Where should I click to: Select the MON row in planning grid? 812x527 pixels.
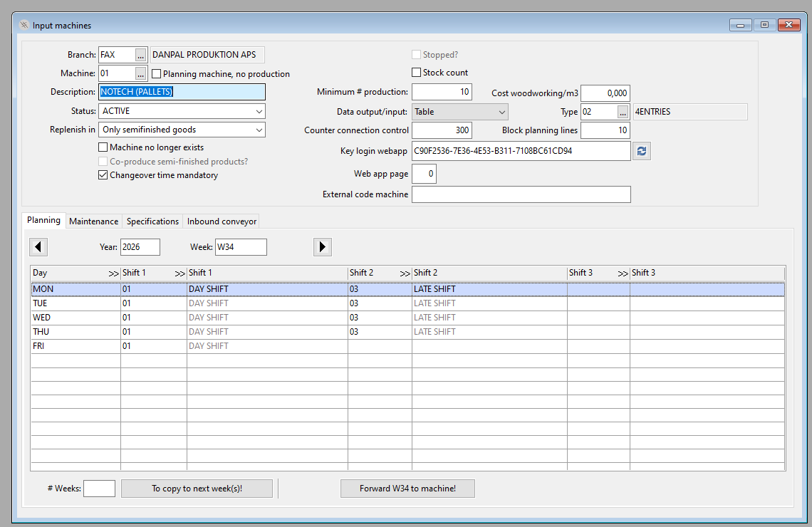tap(407, 289)
